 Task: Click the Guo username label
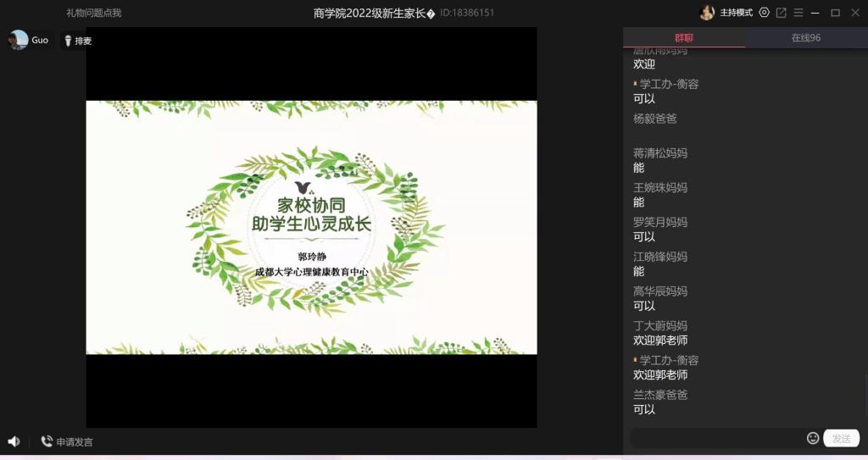pyautogui.click(x=40, y=40)
